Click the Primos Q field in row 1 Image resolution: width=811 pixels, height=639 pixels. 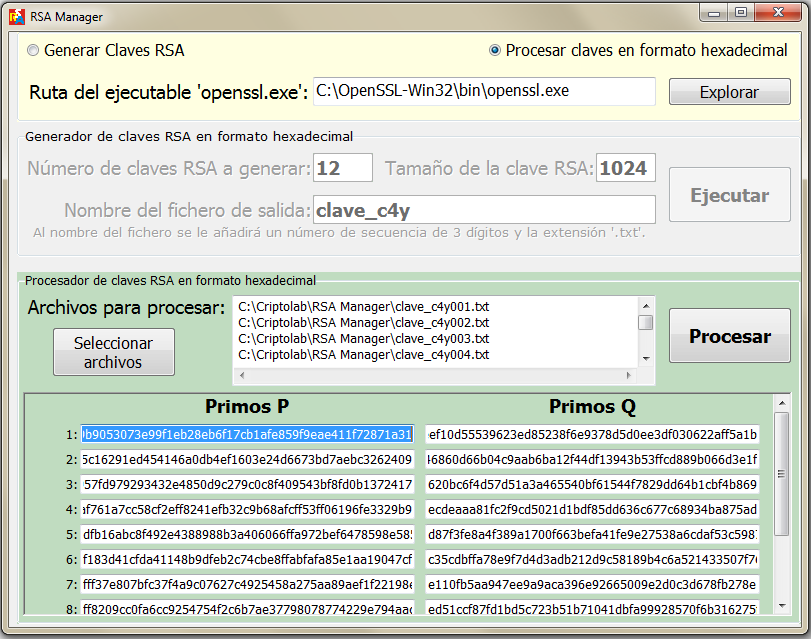(x=591, y=434)
